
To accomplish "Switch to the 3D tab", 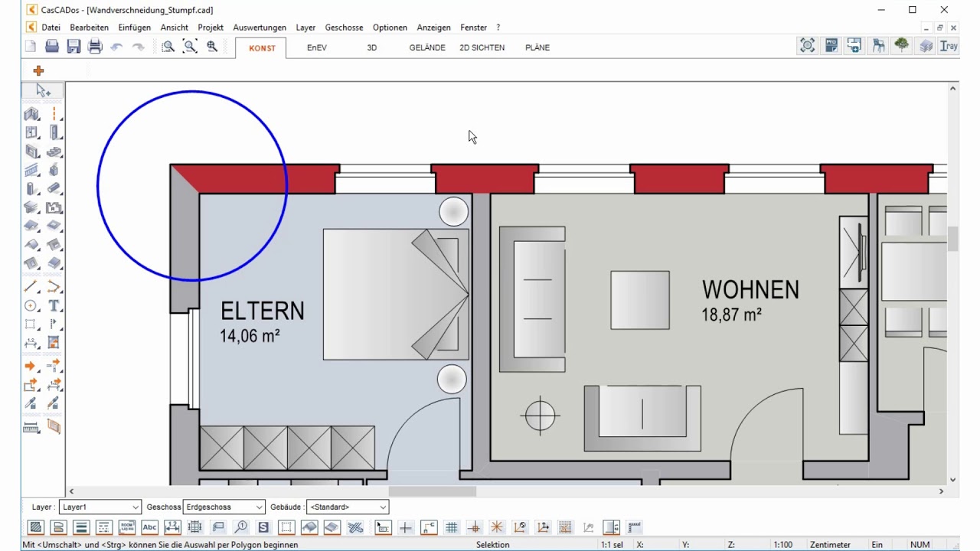I will pos(372,47).
